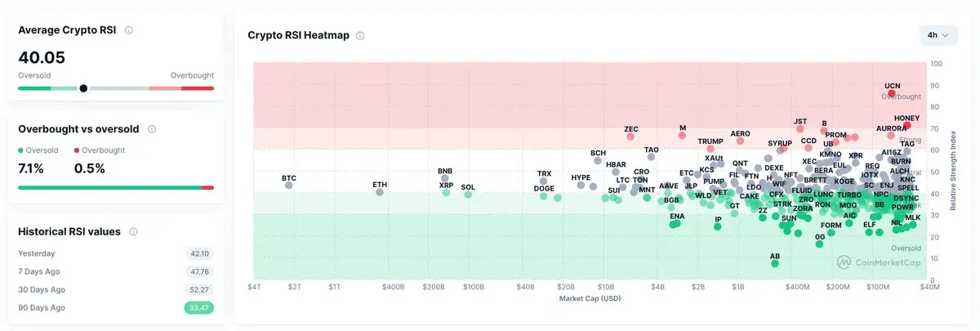The image size is (980, 331).
Task: Click the BTC data point on heatmap
Action: [289, 186]
